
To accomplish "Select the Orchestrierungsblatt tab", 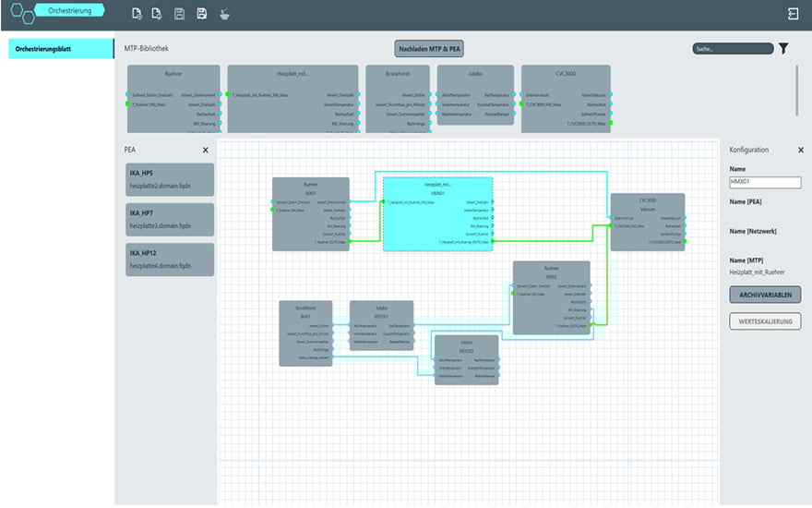I will point(61,49).
